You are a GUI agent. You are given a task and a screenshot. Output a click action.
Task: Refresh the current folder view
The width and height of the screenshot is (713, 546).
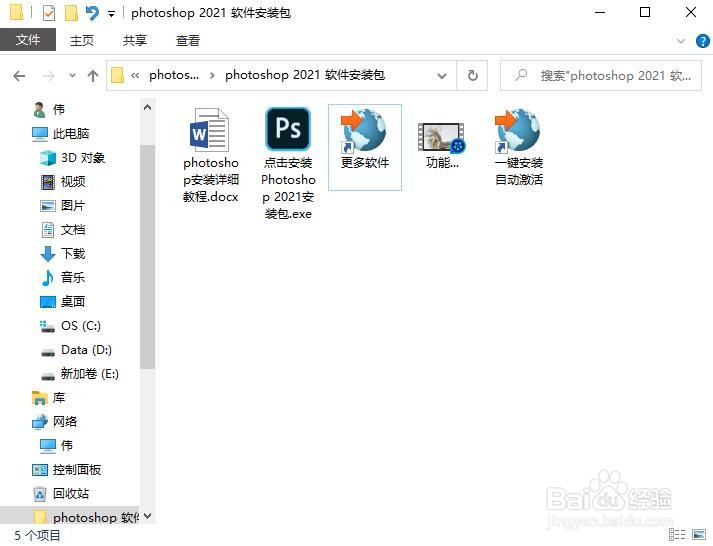coord(472,75)
